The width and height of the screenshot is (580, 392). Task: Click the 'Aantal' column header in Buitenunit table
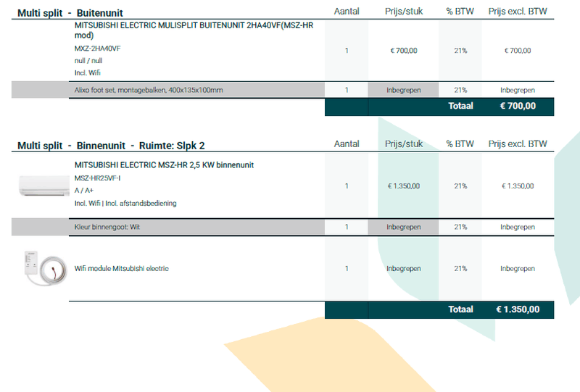pyautogui.click(x=347, y=12)
